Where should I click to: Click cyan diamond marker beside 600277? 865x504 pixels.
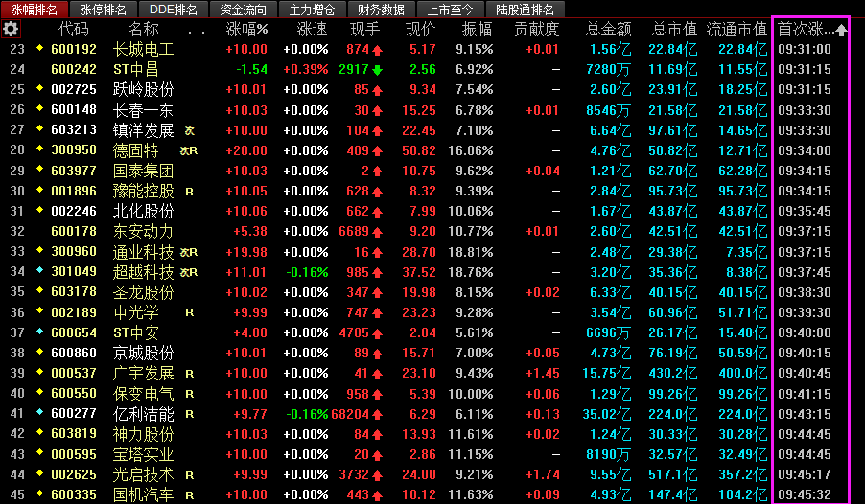pos(39,412)
